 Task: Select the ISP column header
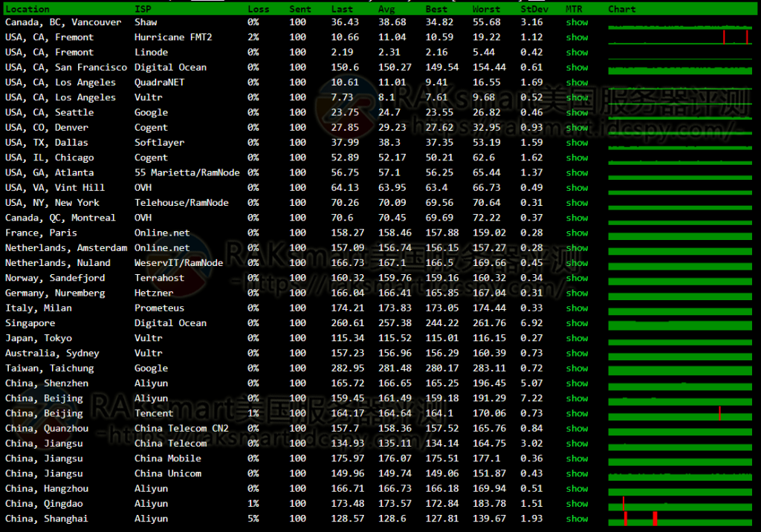click(x=143, y=9)
